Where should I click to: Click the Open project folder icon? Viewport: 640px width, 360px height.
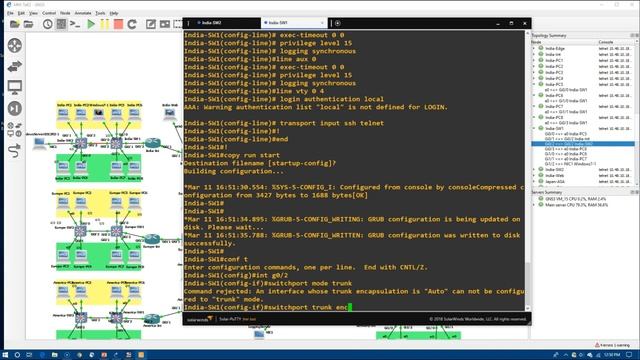pyautogui.click(x=28, y=24)
